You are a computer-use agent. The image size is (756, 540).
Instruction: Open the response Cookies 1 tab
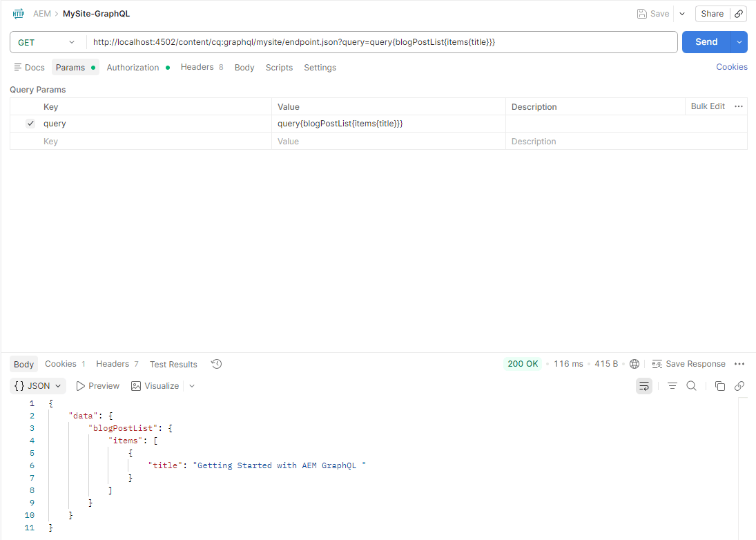[65, 364]
